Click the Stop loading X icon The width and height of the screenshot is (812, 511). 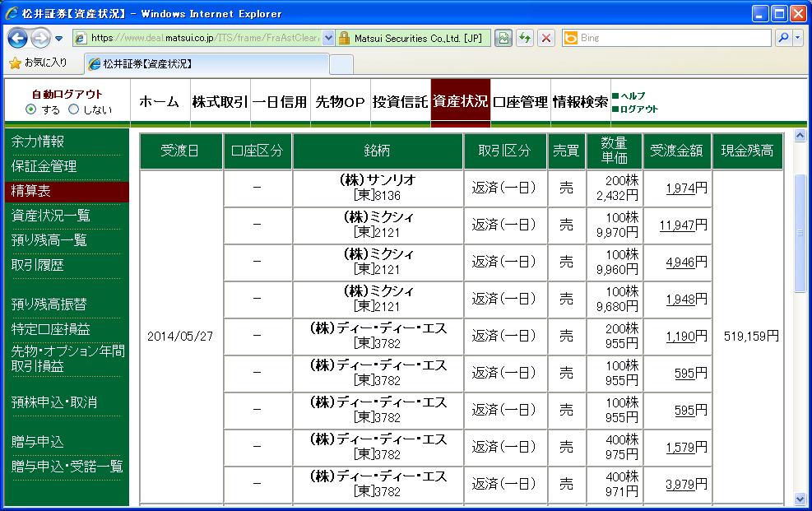tap(545, 38)
